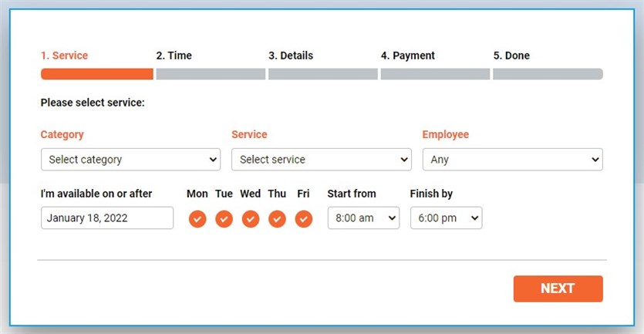Click the grey Time progress bar segment
Screen dimensions: 644x334
tap(211, 74)
